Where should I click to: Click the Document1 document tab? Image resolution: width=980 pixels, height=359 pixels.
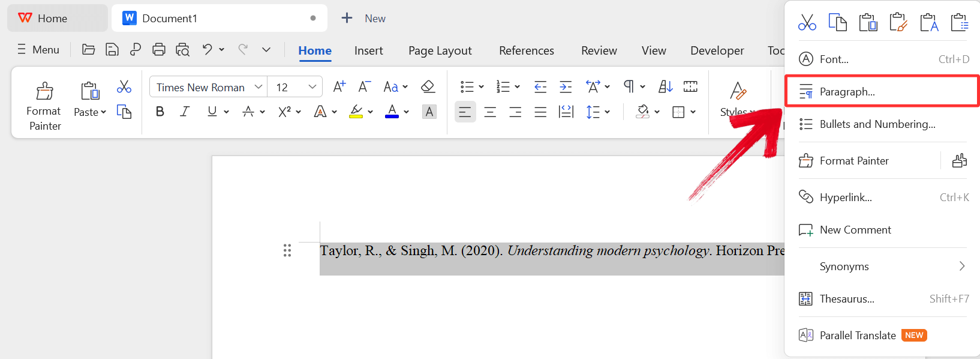(219, 18)
